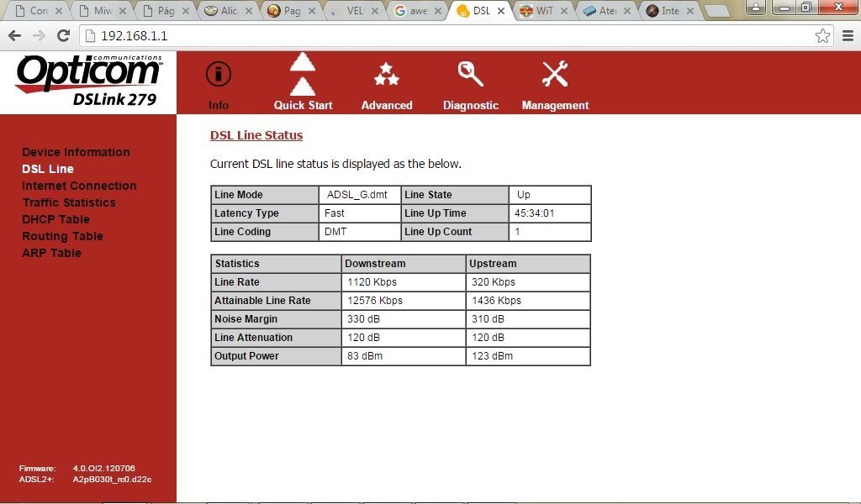Open the Management tools icon
This screenshot has width=861, height=504.
pos(555,74)
